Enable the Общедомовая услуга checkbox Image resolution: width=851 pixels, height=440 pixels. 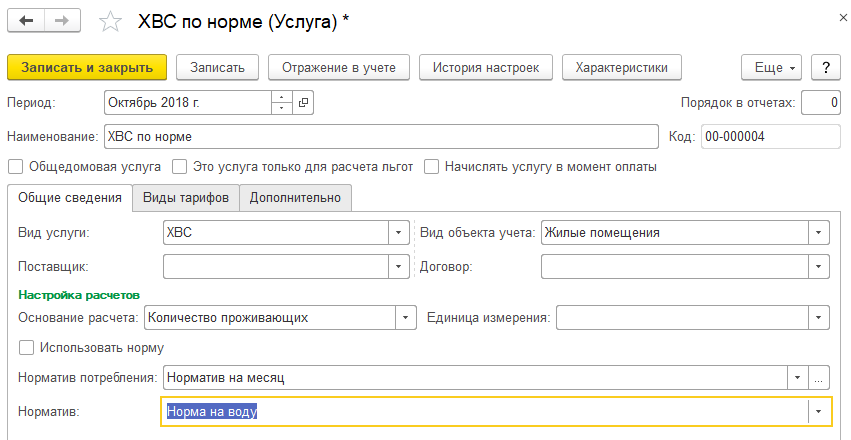(x=15, y=167)
